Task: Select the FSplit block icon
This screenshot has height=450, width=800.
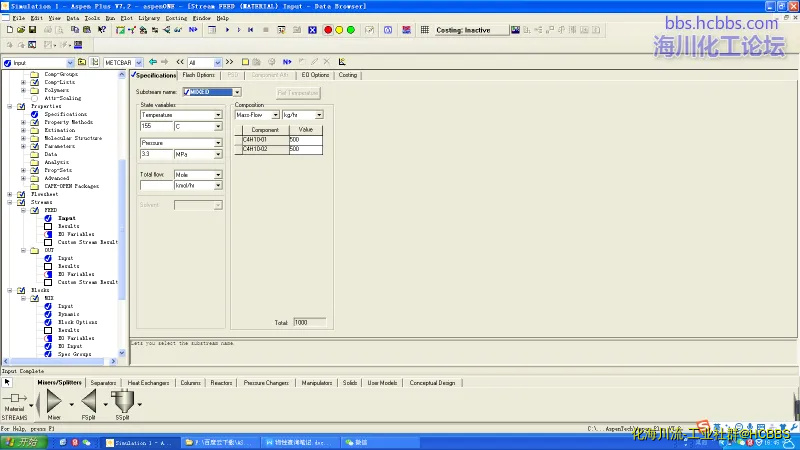Action: (x=89, y=401)
